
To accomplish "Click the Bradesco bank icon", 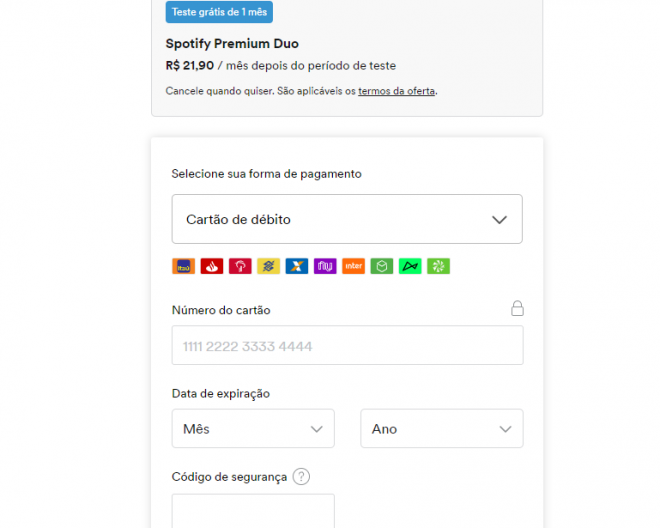I will (x=240, y=266).
